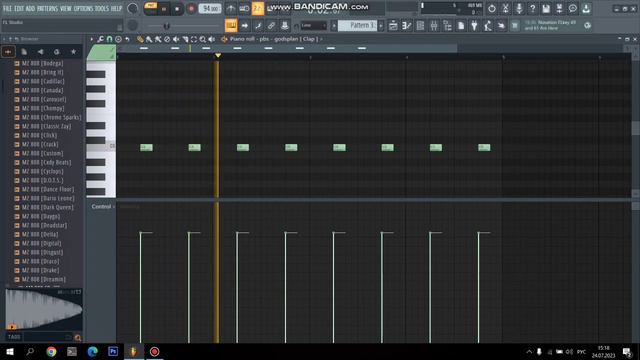
Task: Open the plugin picker plug icon
Action: pyautogui.click(x=474, y=26)
